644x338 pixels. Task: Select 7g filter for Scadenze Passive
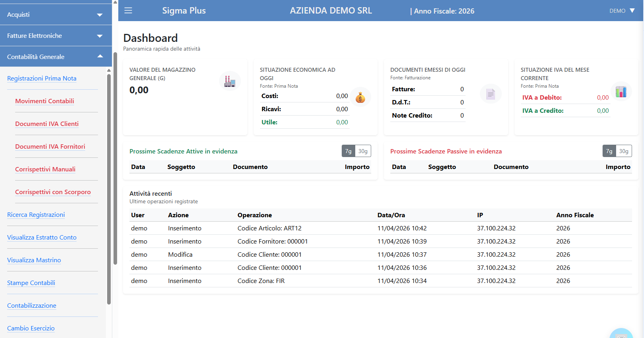coord(609,151)
